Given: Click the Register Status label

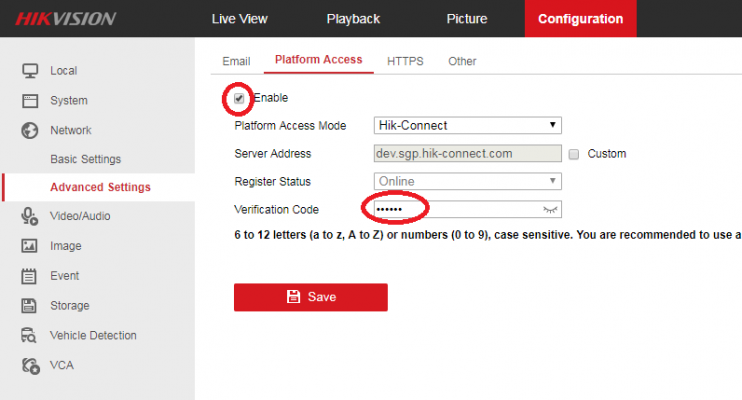Looking at the screenshot, I should tap(273, 182).
